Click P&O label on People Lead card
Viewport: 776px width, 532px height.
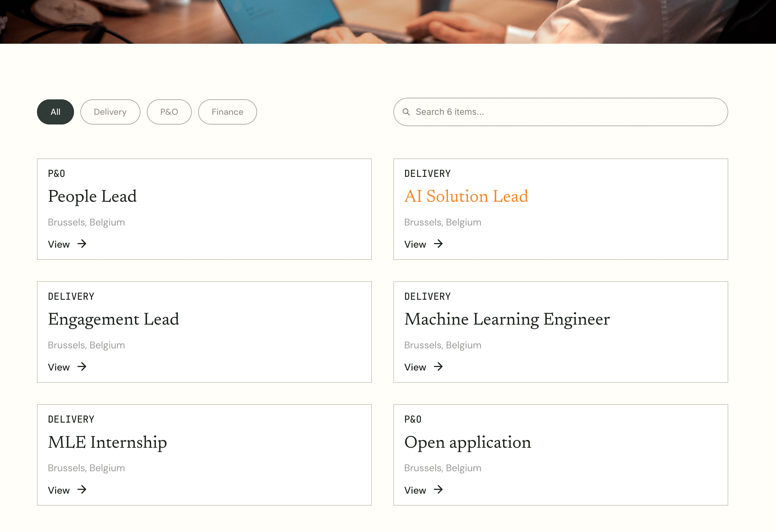coord(56,174)
